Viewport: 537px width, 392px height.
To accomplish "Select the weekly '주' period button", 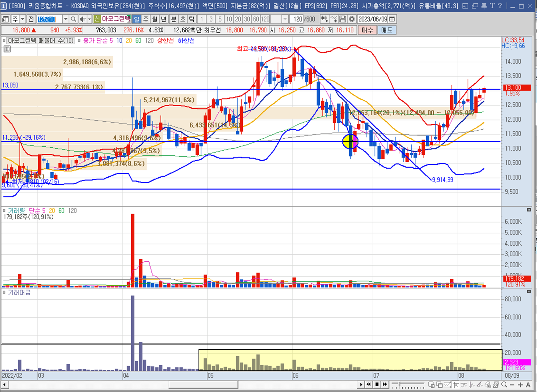I will [146, 19].
